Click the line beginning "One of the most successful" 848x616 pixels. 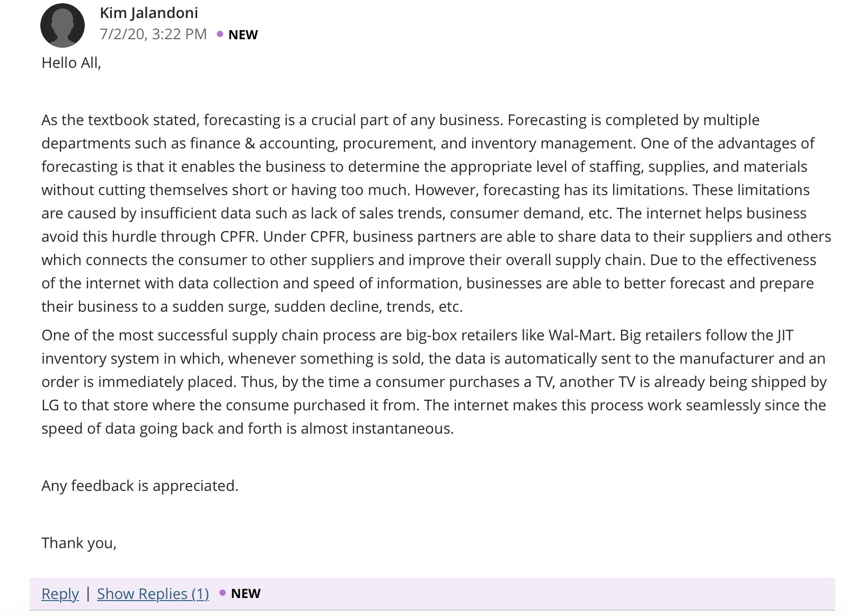418,335
